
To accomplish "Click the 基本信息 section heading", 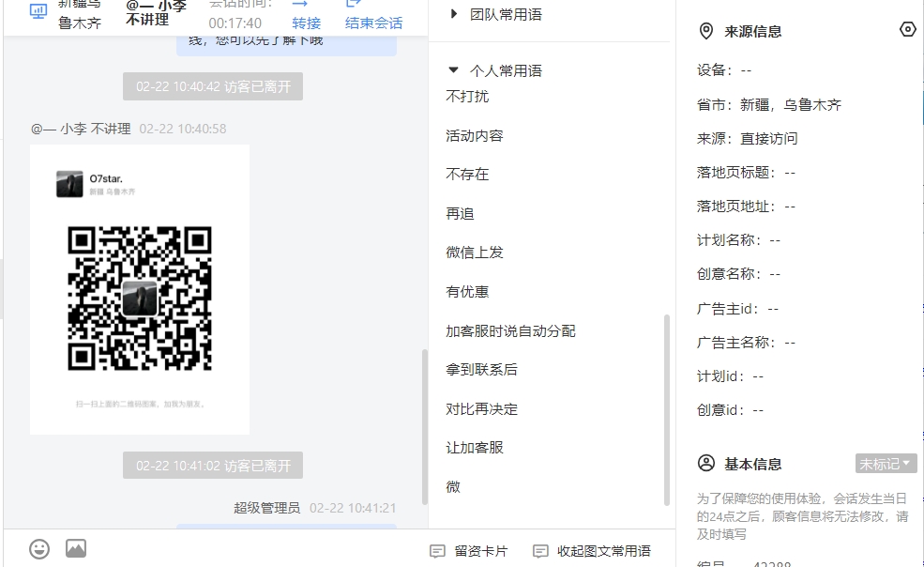I will [x=752, y=465].
